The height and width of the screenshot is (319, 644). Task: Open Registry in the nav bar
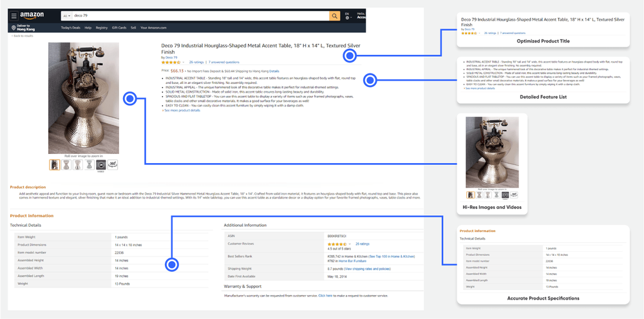(102, 28)
